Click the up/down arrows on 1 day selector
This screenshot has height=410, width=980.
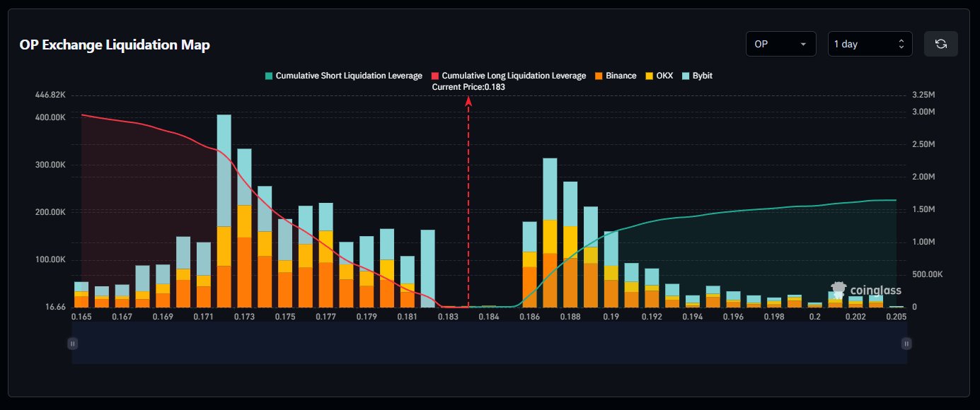tap(901, 44)
